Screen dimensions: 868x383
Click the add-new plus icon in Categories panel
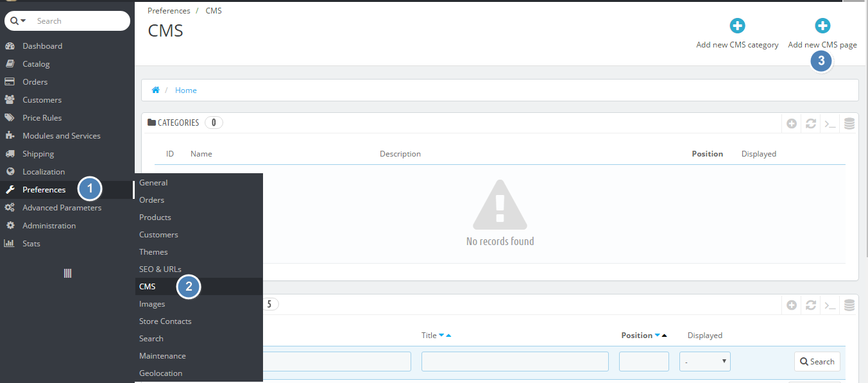[792, 124]
